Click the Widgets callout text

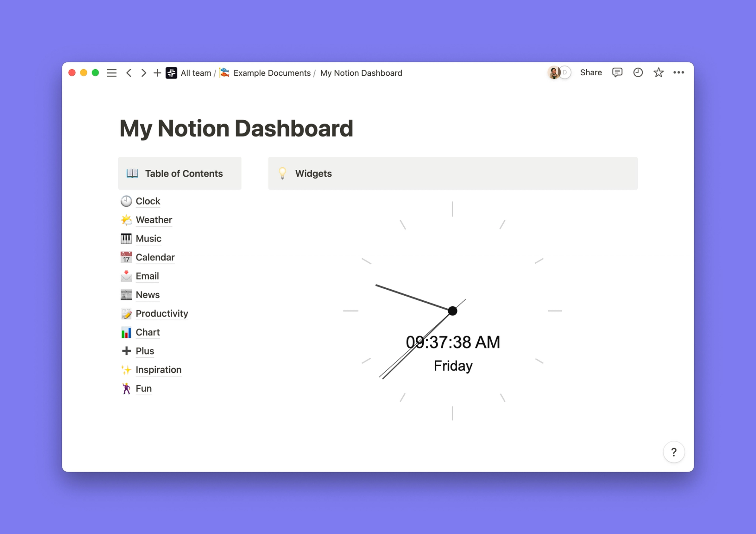click(313, 173)
